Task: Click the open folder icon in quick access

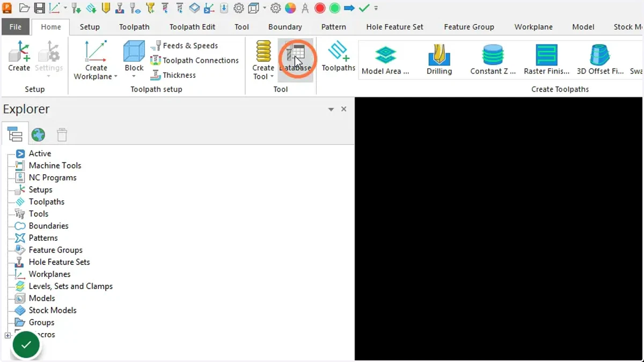Action: (24, 8)
